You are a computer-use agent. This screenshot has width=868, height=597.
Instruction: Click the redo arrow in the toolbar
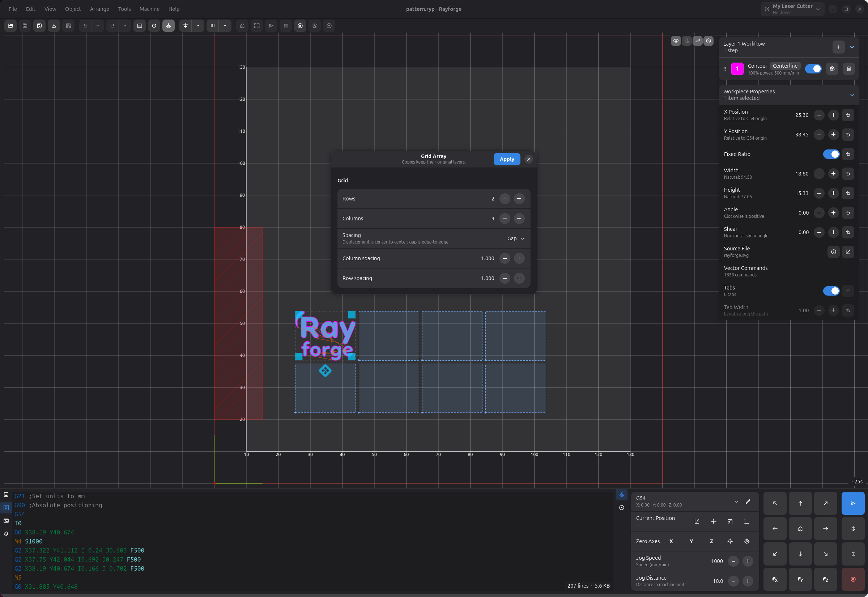point(112,26)
